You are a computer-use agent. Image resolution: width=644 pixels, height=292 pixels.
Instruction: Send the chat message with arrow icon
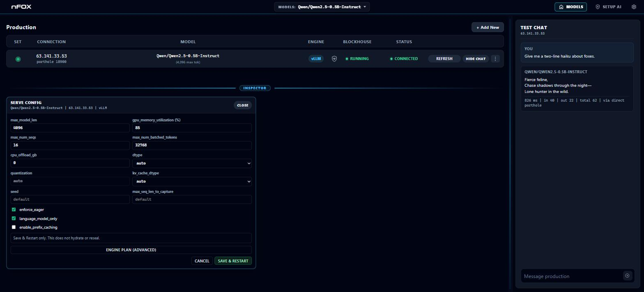coord(627,276)
